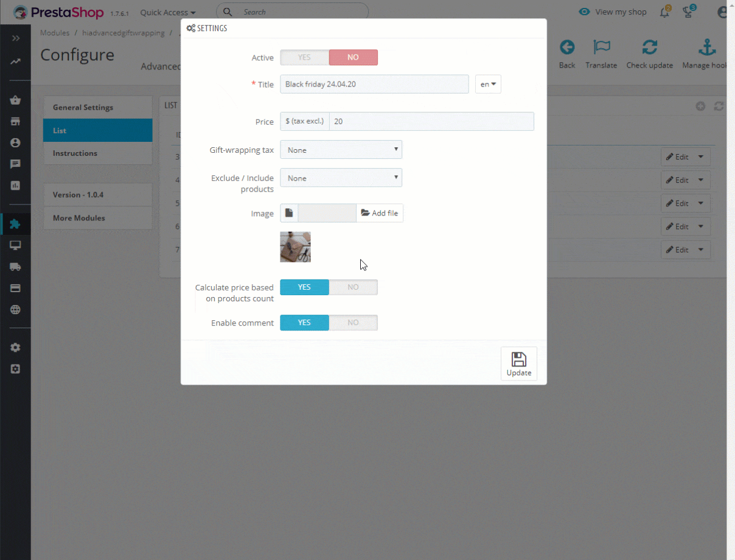Set Enable comment to YES
The image size is (735, 560).
pos(304,323)
